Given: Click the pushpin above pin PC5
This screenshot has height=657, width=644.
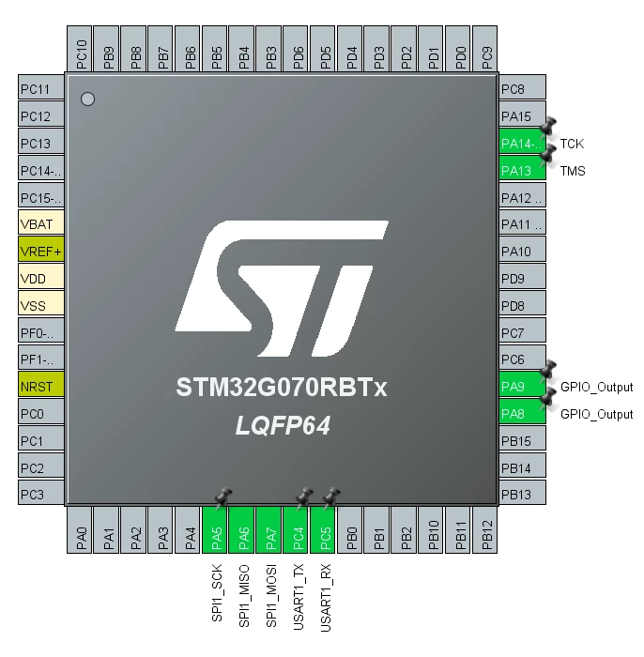Looking at the screenshot, I should coord(331,497).
